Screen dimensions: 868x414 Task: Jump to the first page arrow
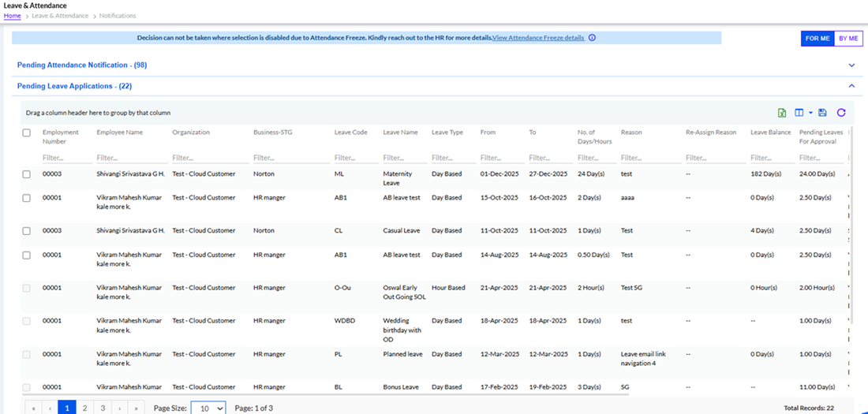pyautogui.click(x=33, y=408)
